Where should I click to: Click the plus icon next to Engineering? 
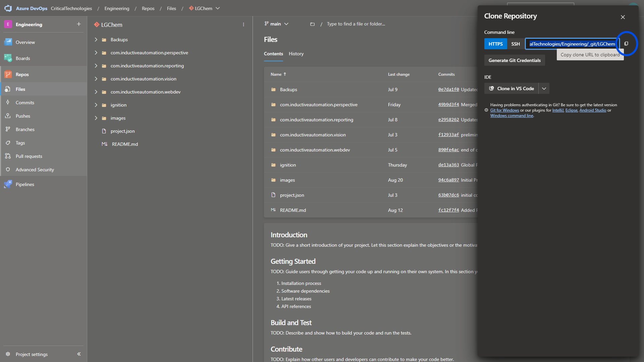coord(79,24)
